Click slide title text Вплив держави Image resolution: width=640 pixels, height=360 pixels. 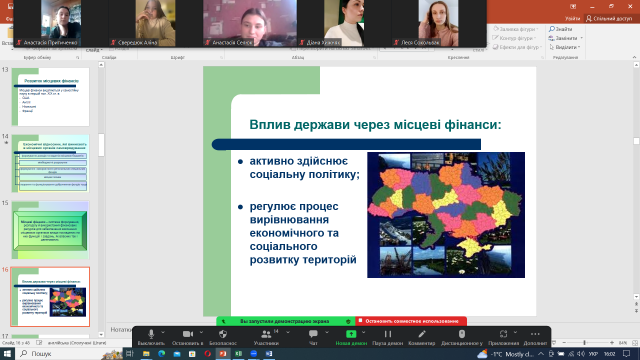[x=375, y=124]
